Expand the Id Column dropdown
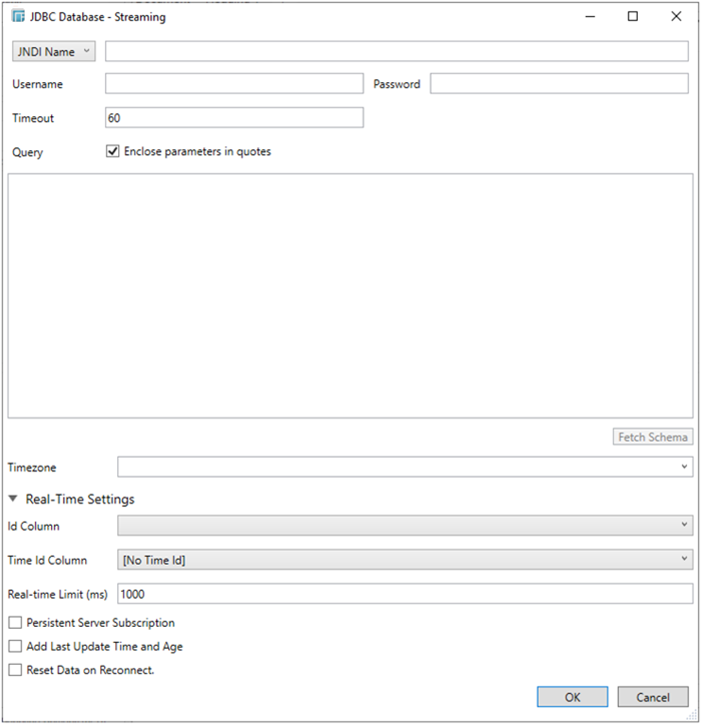 [404, 526]
